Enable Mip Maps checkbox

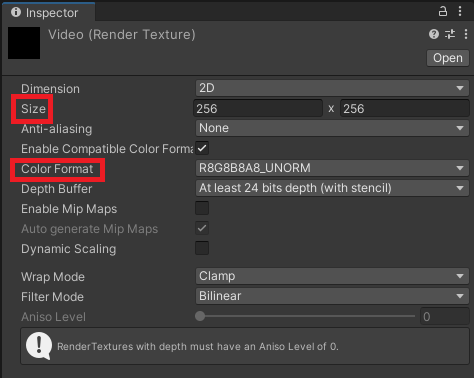click(202, 208)
